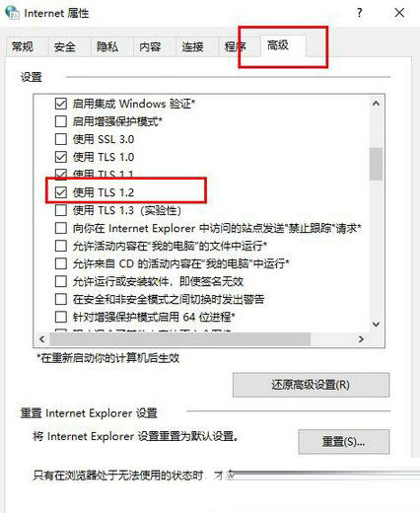Screen dimensions: 420x513
Task: Click the settings list down scroll arrow
Action: pyautogui.click(x=376, y=324)
